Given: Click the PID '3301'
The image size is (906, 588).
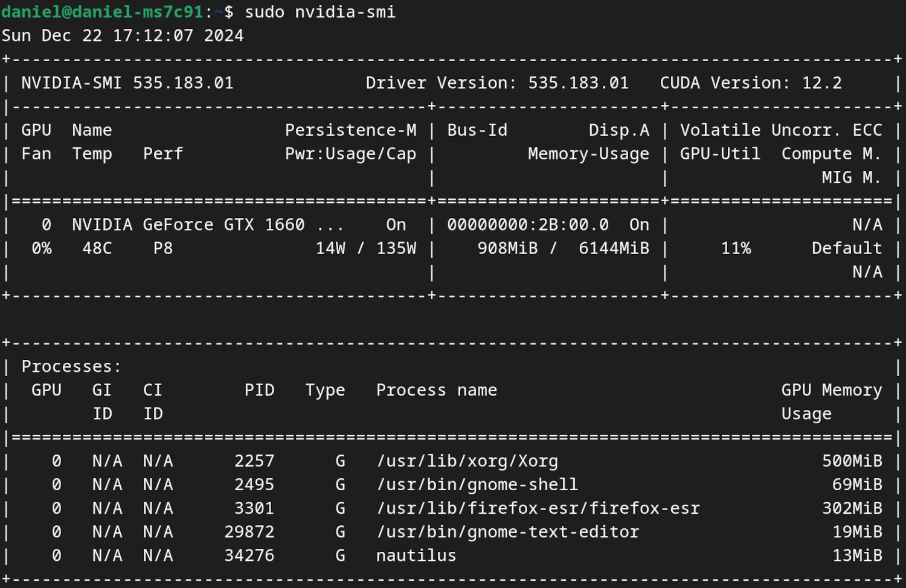Looking at the screenshot, I should 254,508.
